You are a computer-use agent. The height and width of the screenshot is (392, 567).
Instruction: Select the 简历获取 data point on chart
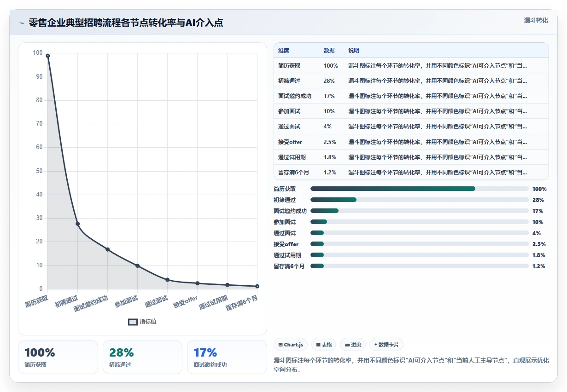[47, 56]
